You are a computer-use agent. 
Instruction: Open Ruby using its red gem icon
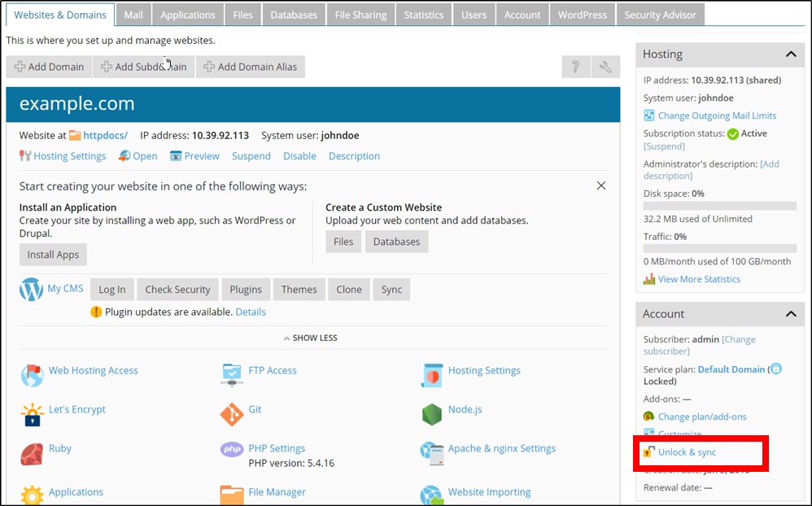pyautogui.click(x=32, y=454)
